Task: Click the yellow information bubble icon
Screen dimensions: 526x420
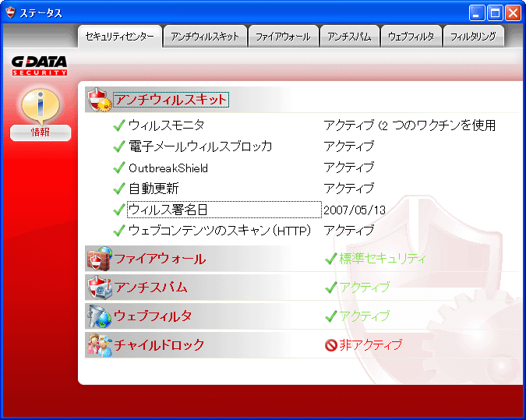Action: point(41,106)
